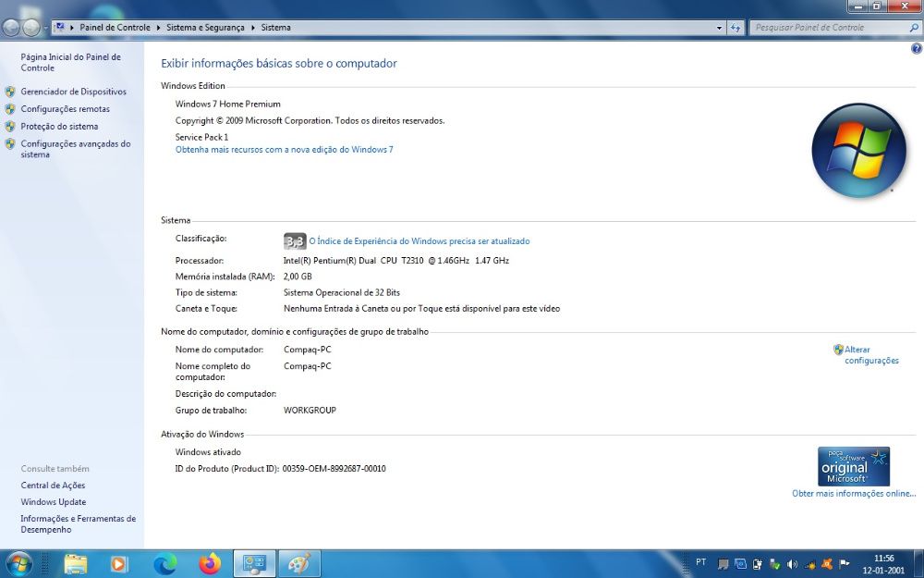Click the gray first tray icon after PT
This screenshot has width=924, height=578.
723,564
